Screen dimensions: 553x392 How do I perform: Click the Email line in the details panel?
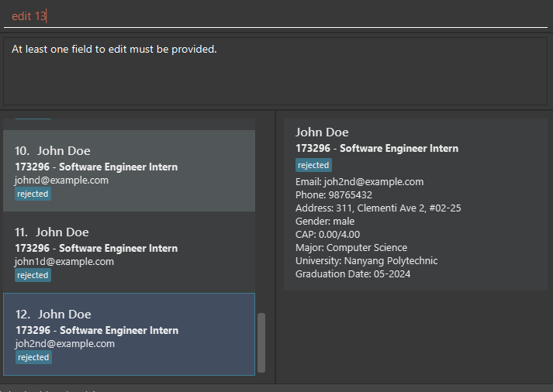[359, 182]
